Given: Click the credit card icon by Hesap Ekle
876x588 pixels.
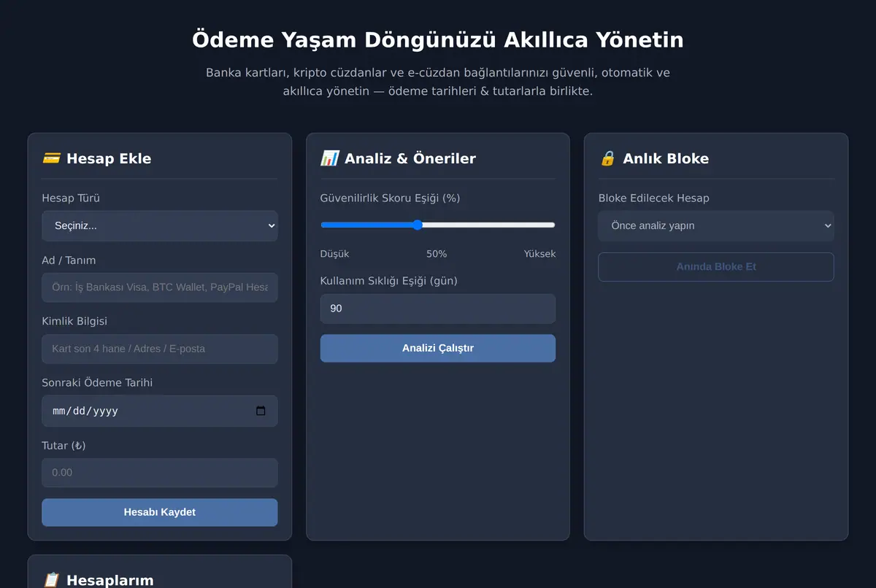Looking at the screenshot, I should coord(51,158).
